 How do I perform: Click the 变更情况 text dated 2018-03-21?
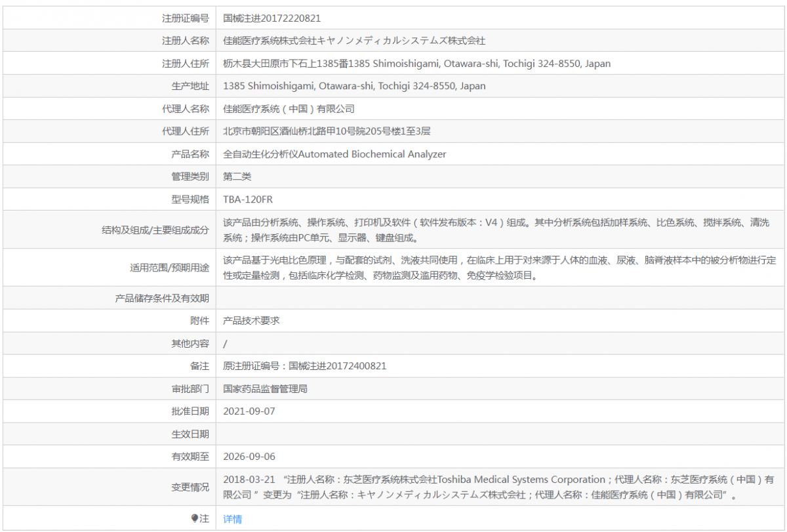tap(498, 487)
